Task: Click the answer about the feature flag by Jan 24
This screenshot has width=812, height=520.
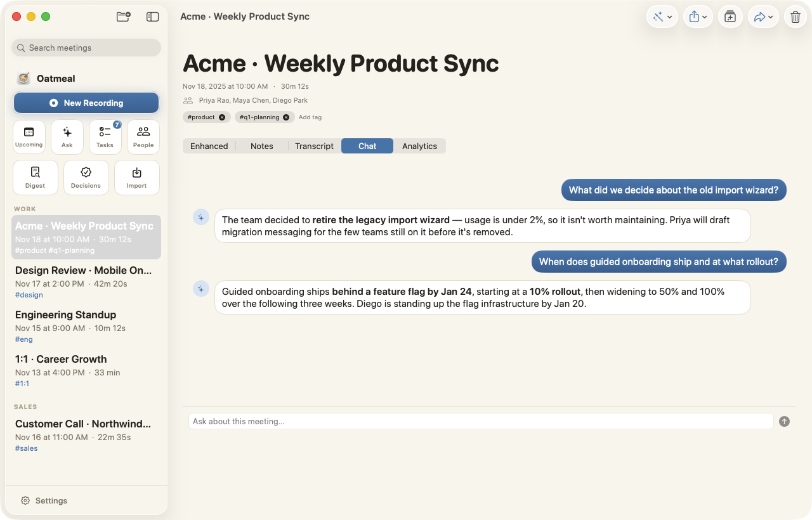Action: 482,297
